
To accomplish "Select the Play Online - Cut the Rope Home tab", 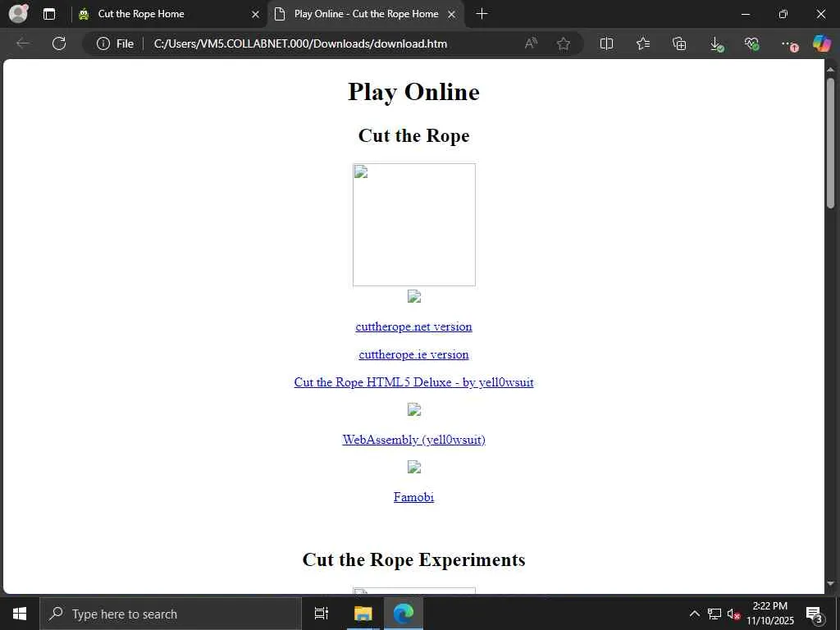I will [366, 14].
